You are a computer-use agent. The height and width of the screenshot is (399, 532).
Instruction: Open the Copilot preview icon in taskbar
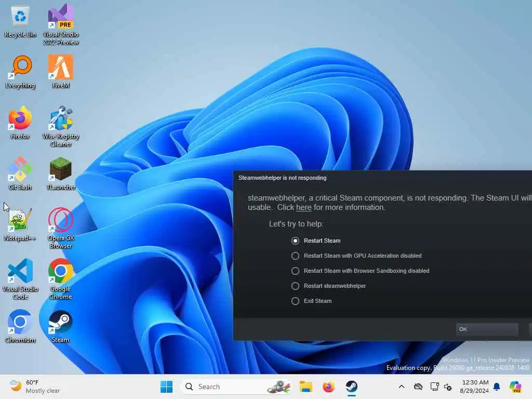(x=515, y=387)
